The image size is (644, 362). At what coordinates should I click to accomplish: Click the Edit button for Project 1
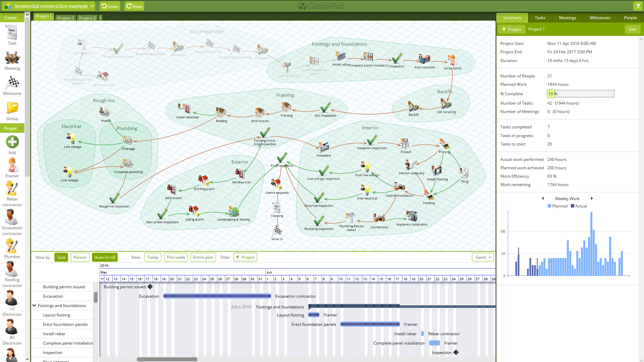[x=632, y=29]
